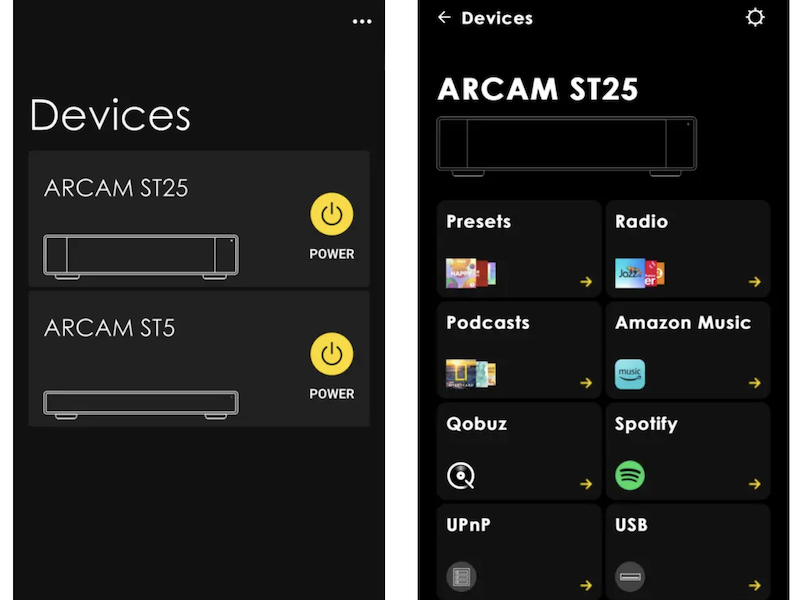This screenshot has width=800, height=600.
Task: Open the Podcasts tile
Action: pyautogui.click(x=519, y=349)
